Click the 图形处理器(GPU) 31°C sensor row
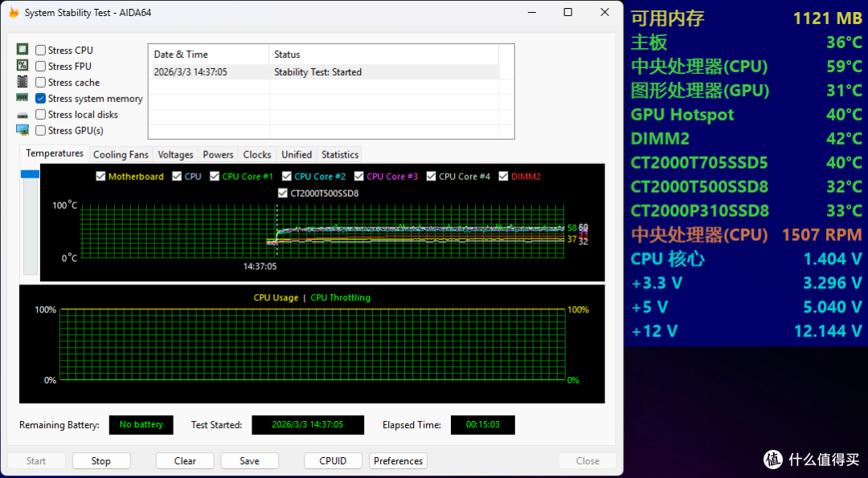This screenshot has height=478, width=868. [746, 90]
